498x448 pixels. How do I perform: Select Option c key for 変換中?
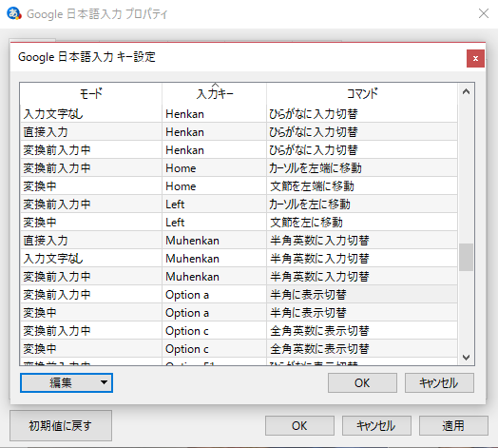coord(215,349)
